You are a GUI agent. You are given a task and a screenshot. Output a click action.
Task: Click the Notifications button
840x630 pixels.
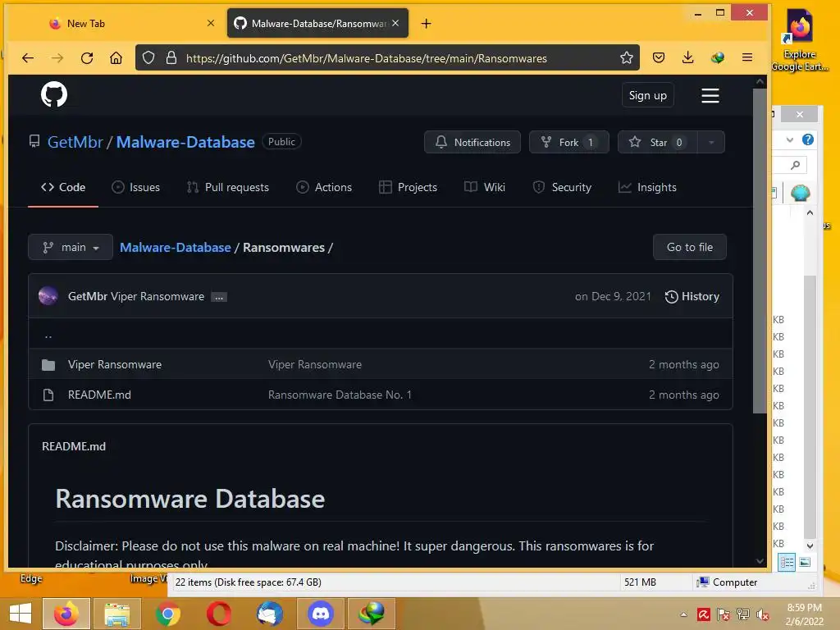pos(472,142)
